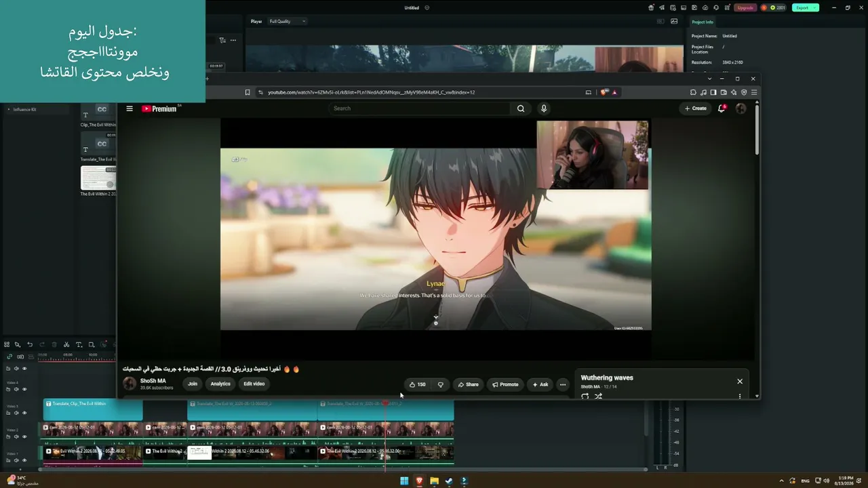
Task: Click the YouTube search input field
Action: 419,108
